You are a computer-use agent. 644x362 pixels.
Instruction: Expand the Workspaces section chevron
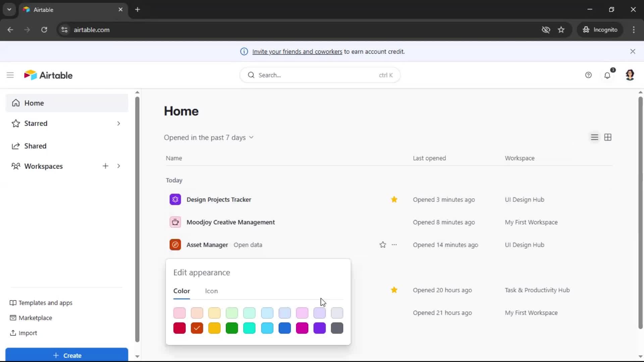pyautogui.click(x=118, y=166)
